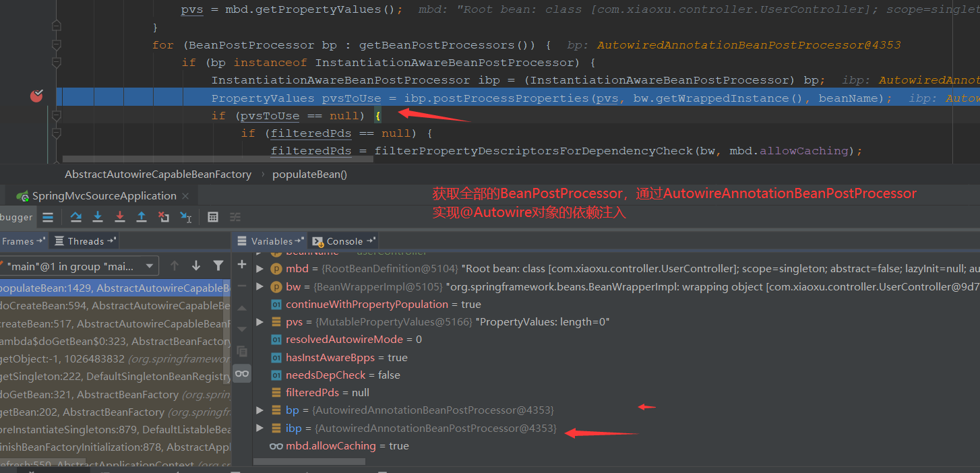The width and height of the screenshot is (980, 473).
Task: Move watch up with sidebar triangle
Action: [242, 308]
